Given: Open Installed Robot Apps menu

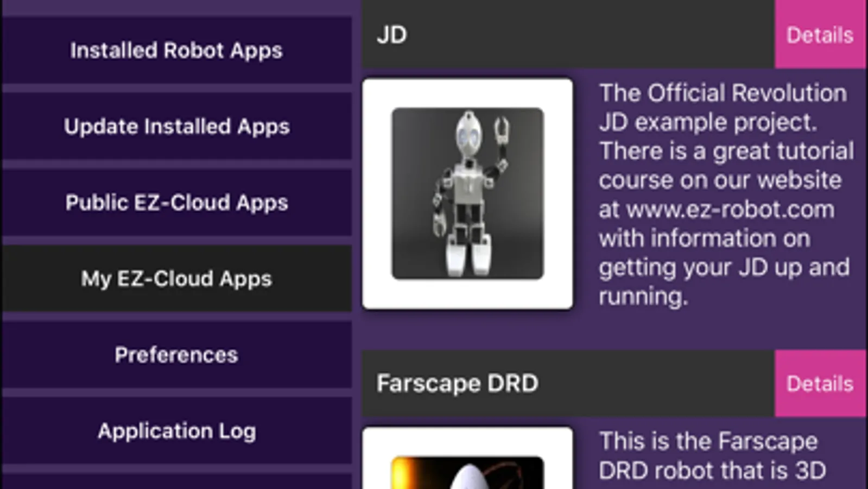Looking at the screenshot, I should coord(176,50).
